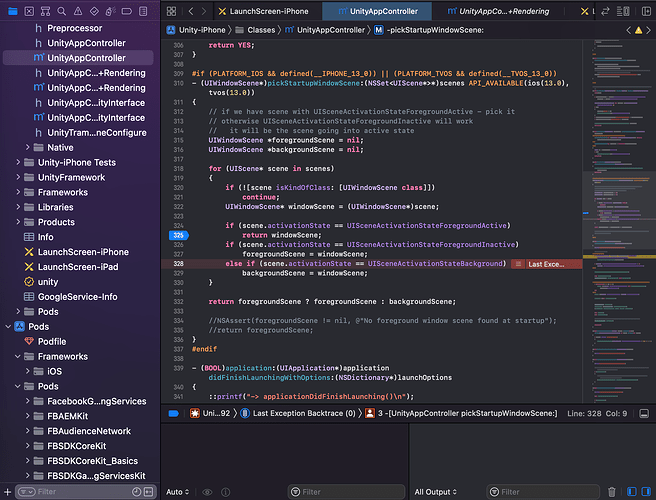Click the Last Exce... error annotation
Viewport: 656px width, 500px height.
pyautogui.click(x=546, y=264)
